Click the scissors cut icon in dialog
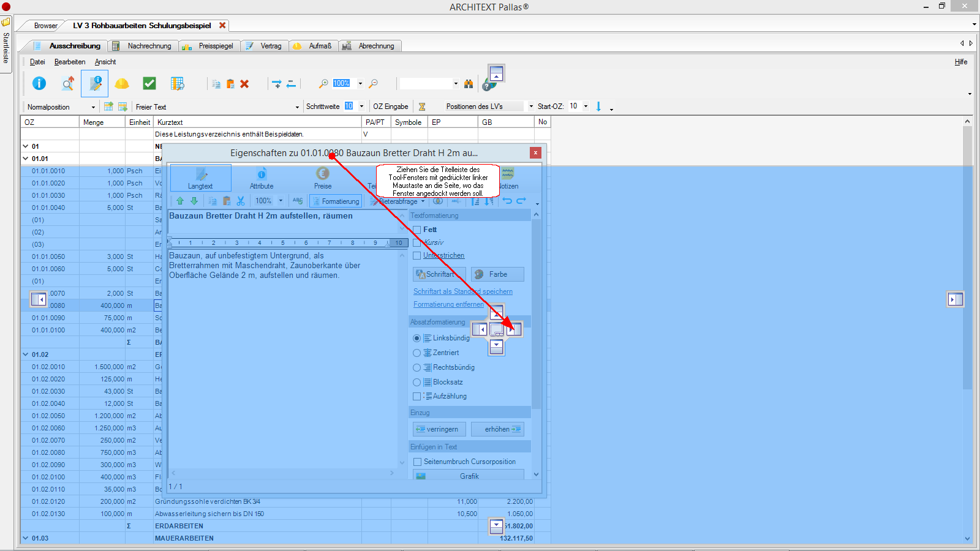This screenshot has width=980, height=551. (x=241, y=201)
